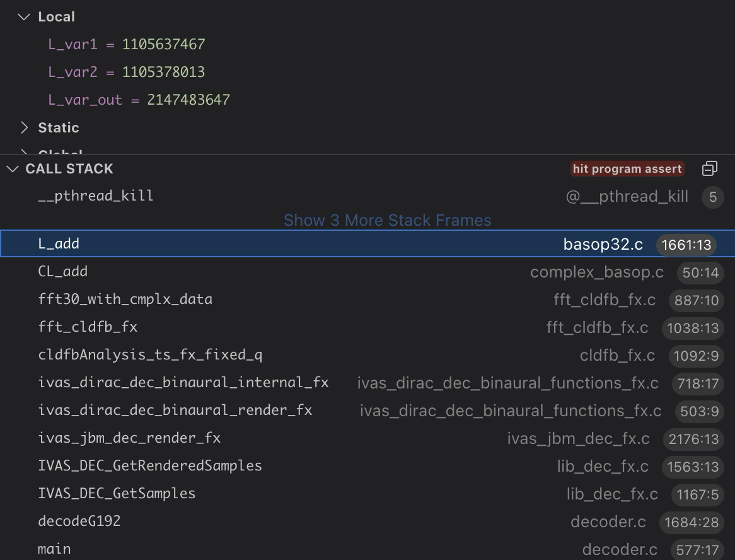
Task: Select the L_var2 variable row
Action: [126, 72]
